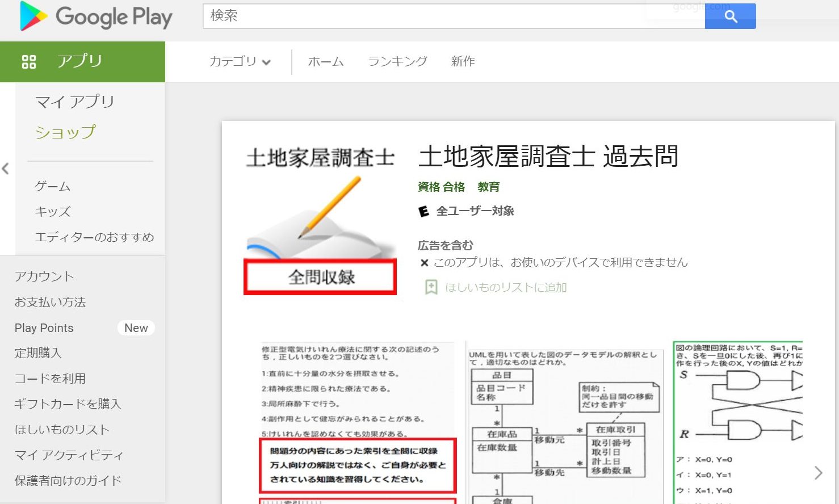The width and height of the screenshot is (839, 504).
Task: Click the 教育 category link
Action: (489, 187)
